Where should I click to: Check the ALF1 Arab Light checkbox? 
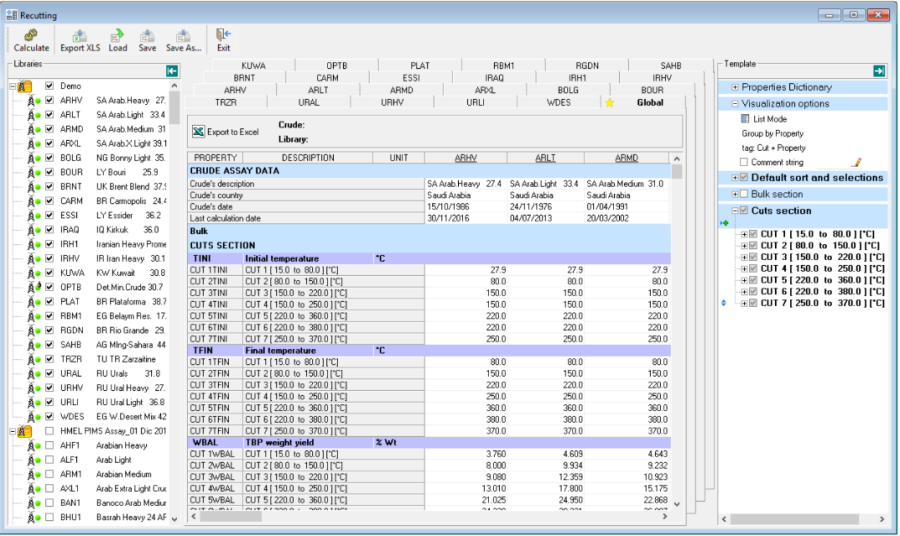click(49, 460)
